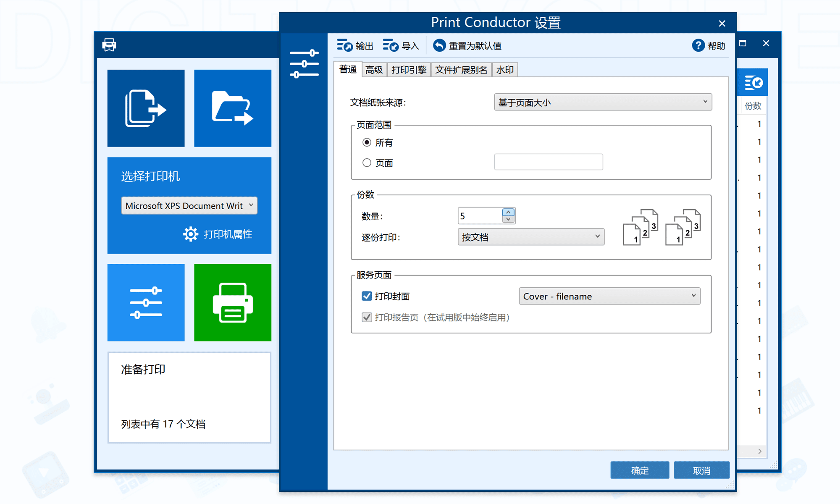Click the 取消 button
The height and width of the screenshot is (504, 840).
tap(701, 470)
